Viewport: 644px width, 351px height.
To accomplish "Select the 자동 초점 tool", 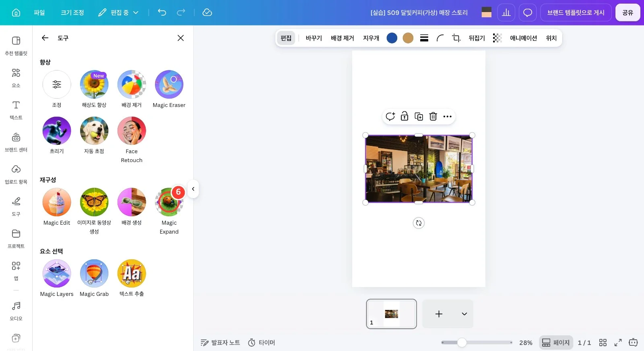I will click(x=94, y=131).
